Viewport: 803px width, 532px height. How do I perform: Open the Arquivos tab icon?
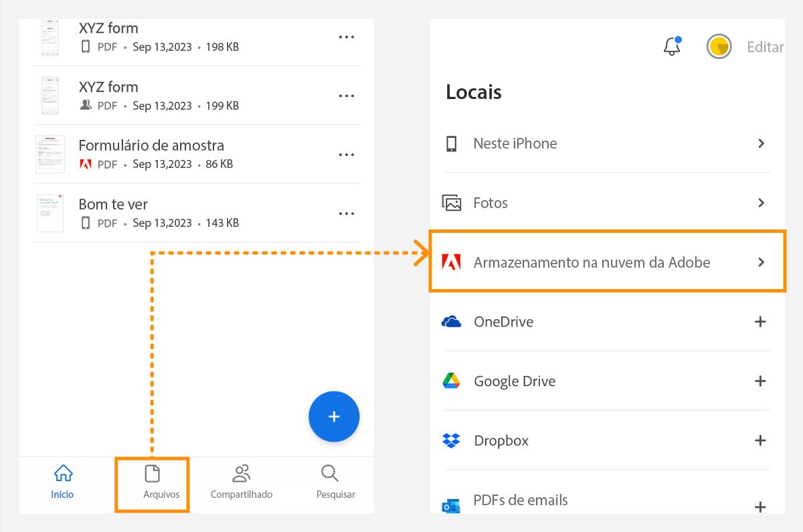[152, 472]
